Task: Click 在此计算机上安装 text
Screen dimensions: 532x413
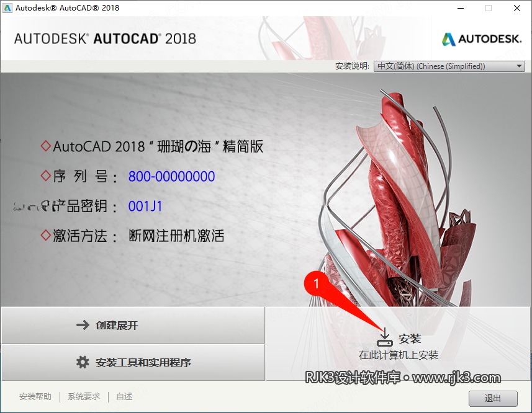Action: click(x=399, y=355)
